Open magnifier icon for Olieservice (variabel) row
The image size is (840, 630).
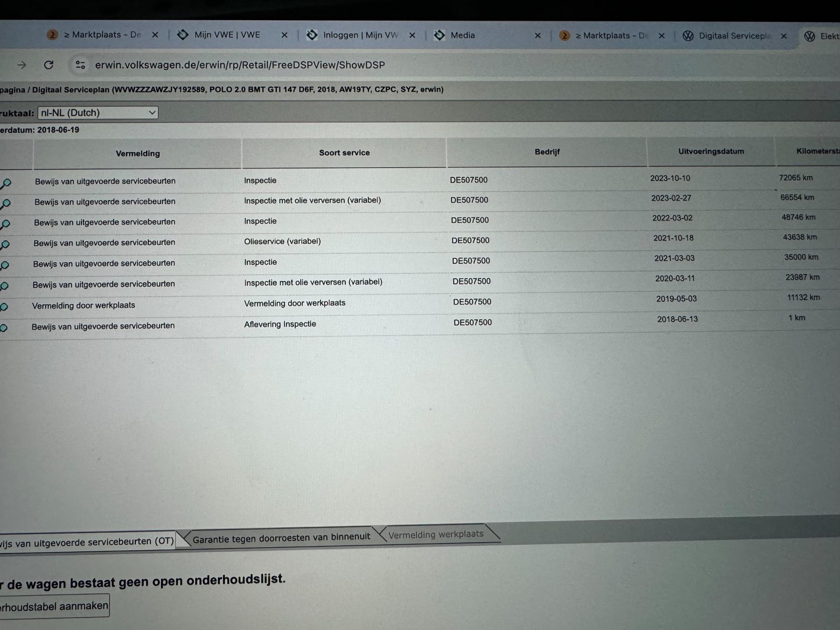click(5, 245)
